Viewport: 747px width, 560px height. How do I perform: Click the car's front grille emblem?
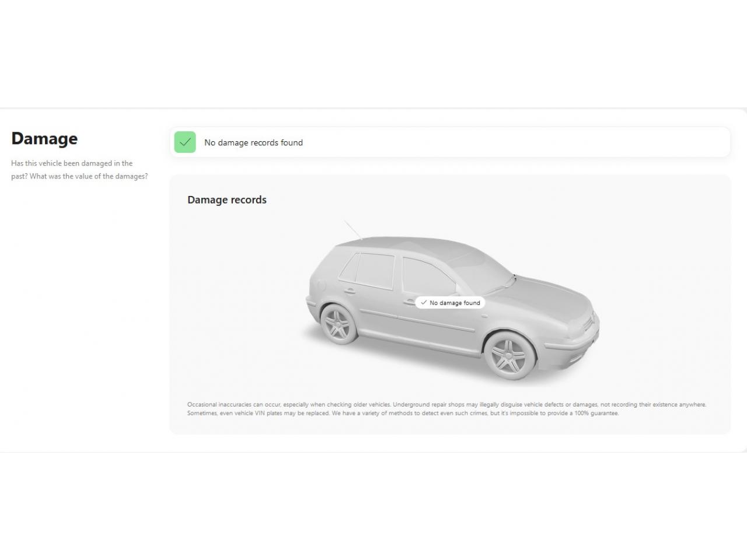point(594,319)
